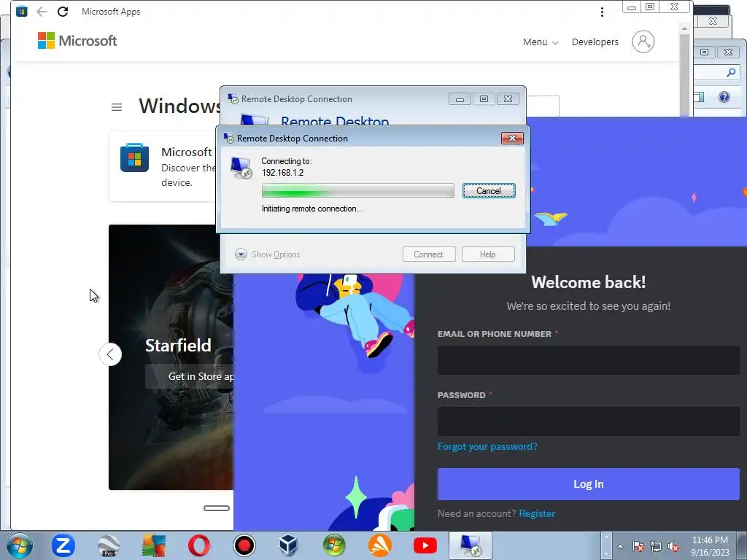Image resolution: width=747 pixels, height=560 pixels.
Task: Click the Microsoft logo on the page
Action: (x=77, y=41)
